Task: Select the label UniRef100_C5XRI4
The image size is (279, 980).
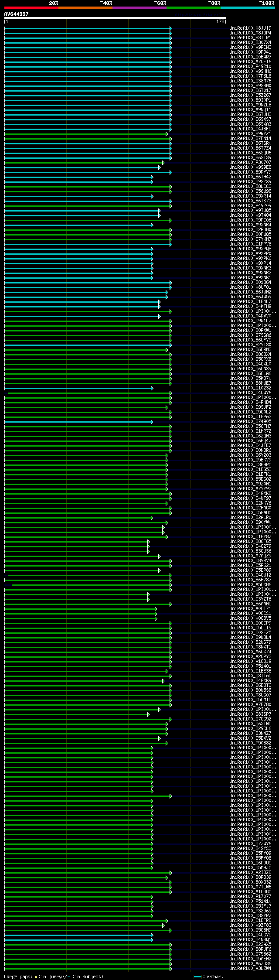Action: 250,196
